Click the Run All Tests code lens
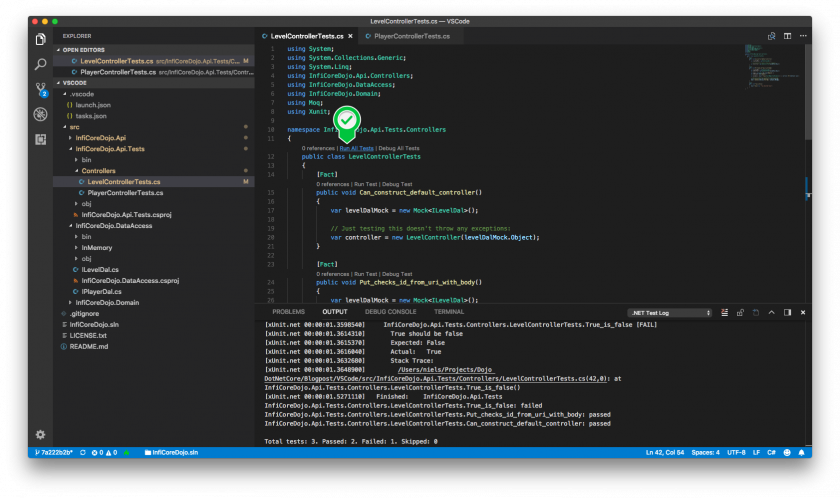This screenshot has height=498, width=840. pyautogui.click(x=356, y=148)
